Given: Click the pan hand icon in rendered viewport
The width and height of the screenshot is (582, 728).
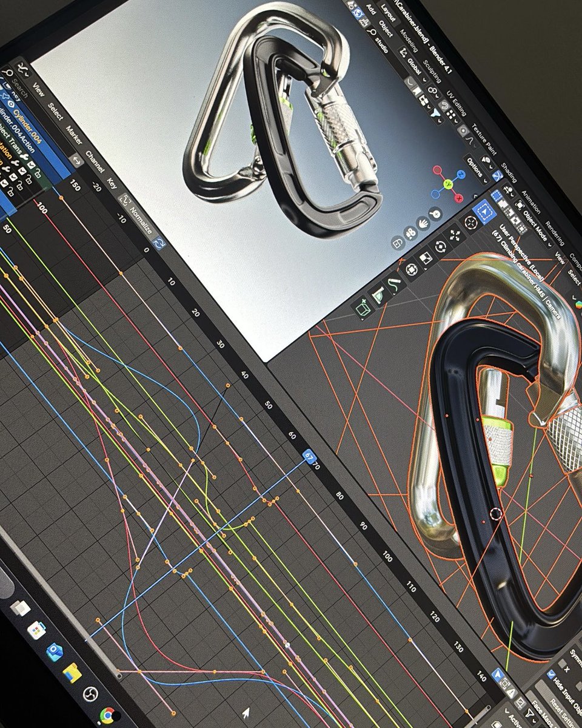Looking at the screenshot, I should (423, 224).
